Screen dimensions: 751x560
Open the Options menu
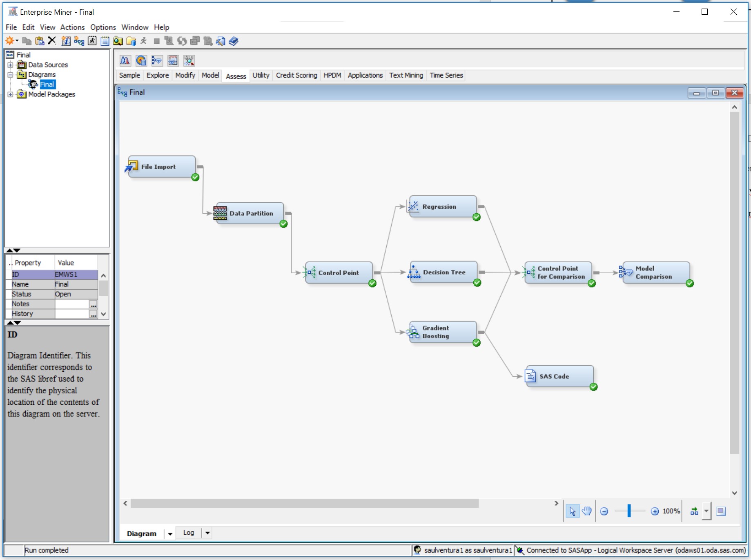coord(103,27)
